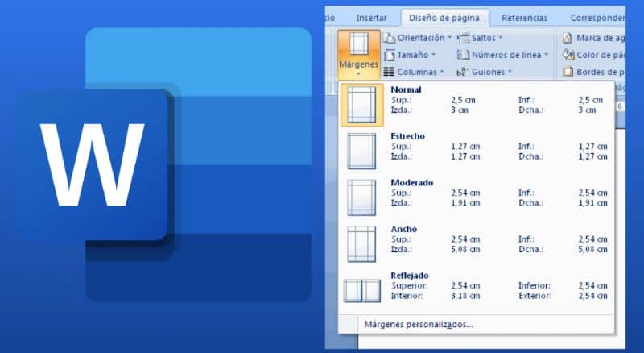This screenshot has height=353, width=644.
Task: Click the Saltos breaks icon
Action: [464, 38]
